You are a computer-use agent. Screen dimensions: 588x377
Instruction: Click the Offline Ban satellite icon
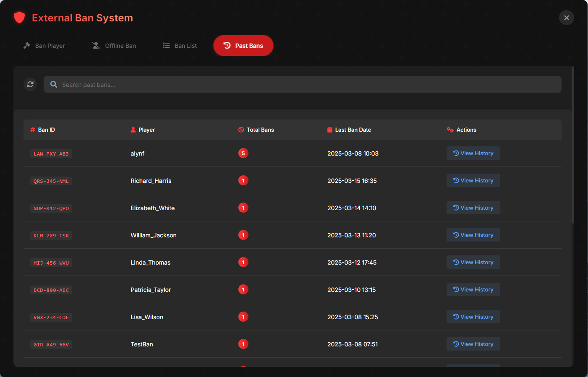[x=96, y=45]
